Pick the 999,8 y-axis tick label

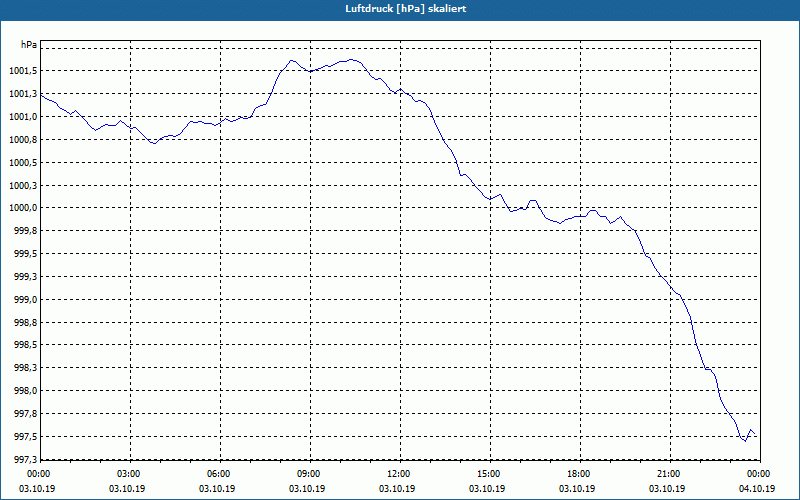tap(26, 231)
